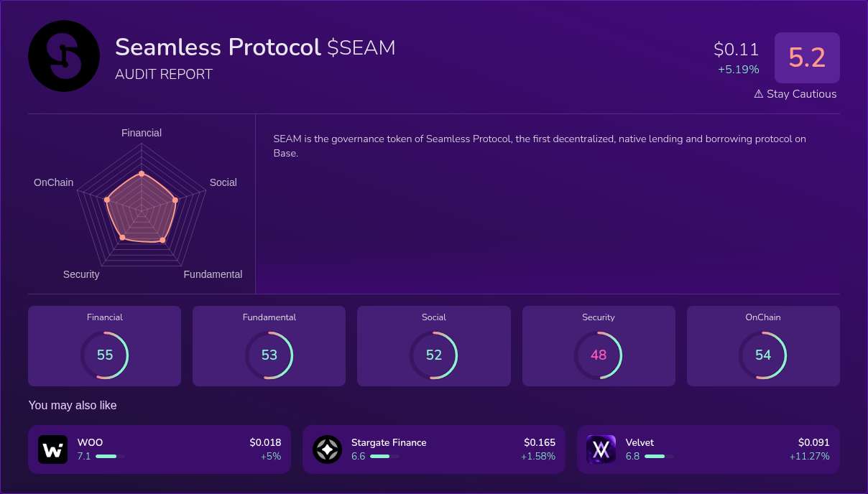868x494 pixels.
Task: Click the warning triangle next to Stay Cautious
Action: coord(757,93)
